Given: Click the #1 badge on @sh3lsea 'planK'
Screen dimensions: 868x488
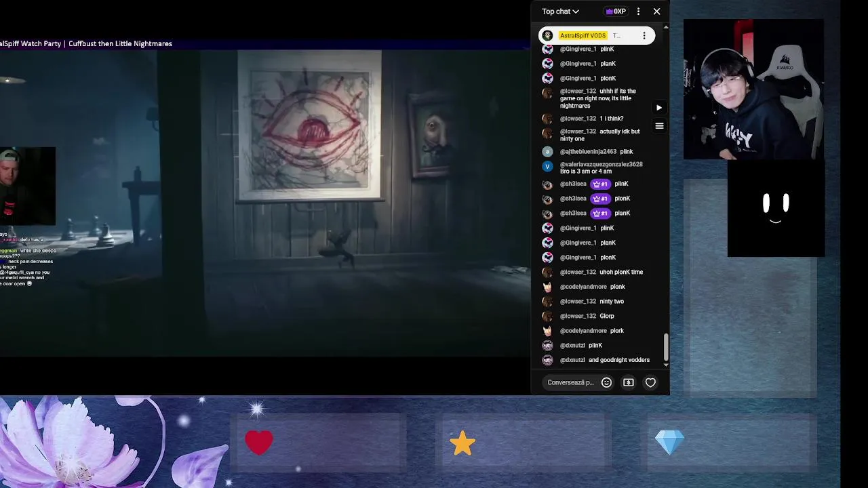Looking at the screenshot, I should pyautogui.click(x=600, y=213).
